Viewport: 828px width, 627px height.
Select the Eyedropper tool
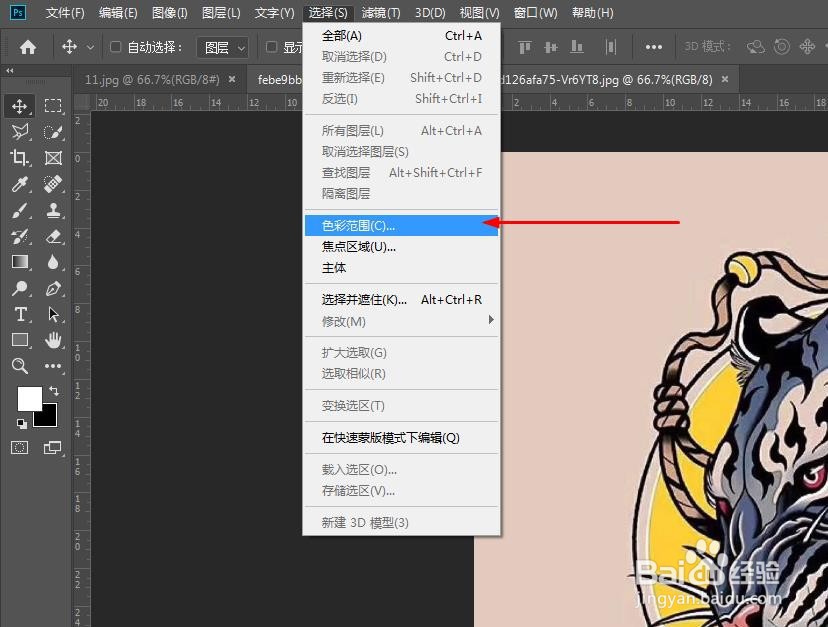[x=20, y=184]
